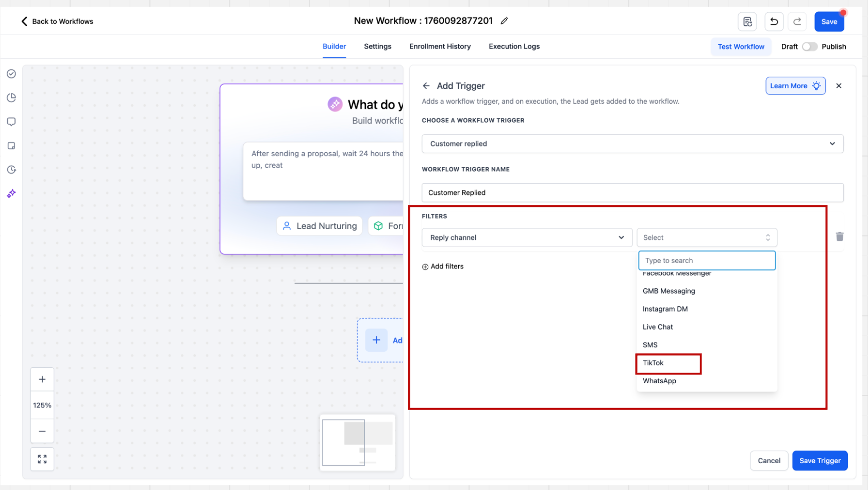Open the Execution Logs tab
Image resolution: width=868 pixels, height=490 pixels.
click(x=514, y=46)
